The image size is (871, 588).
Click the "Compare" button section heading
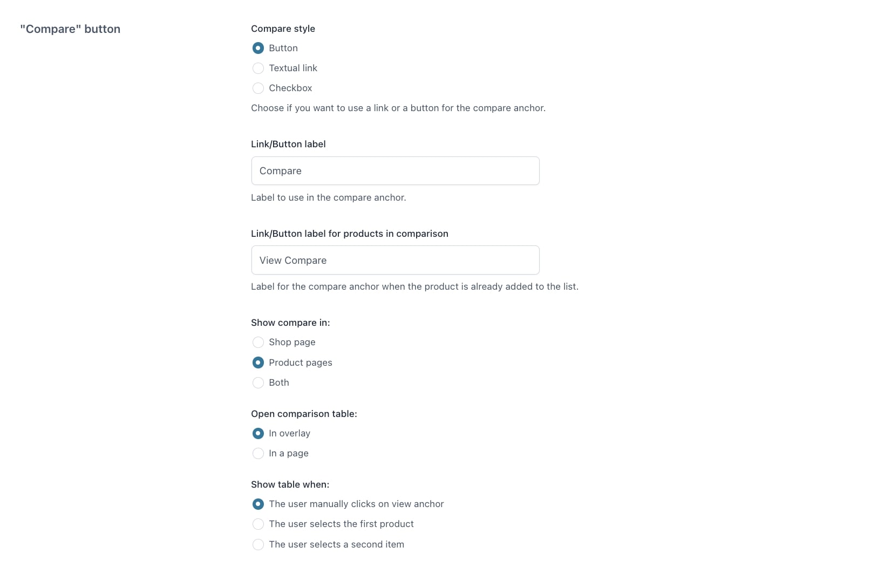70,29
